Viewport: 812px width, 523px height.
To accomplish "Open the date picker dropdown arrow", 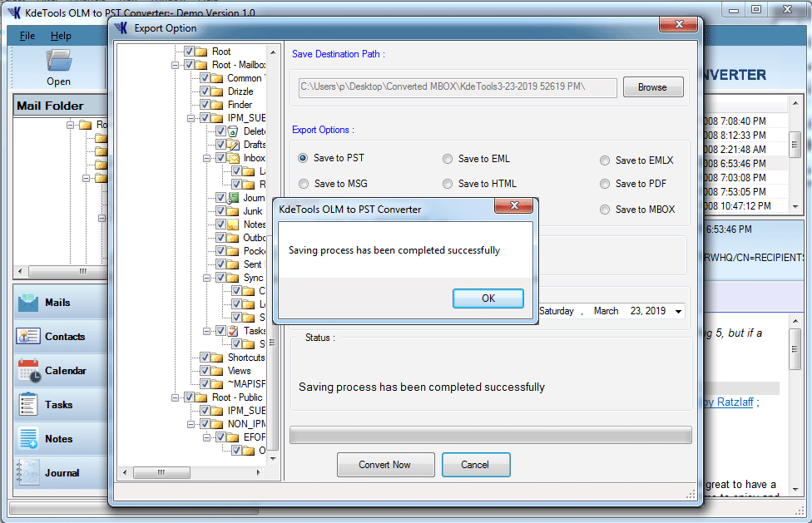I will [x=678, y=312].
